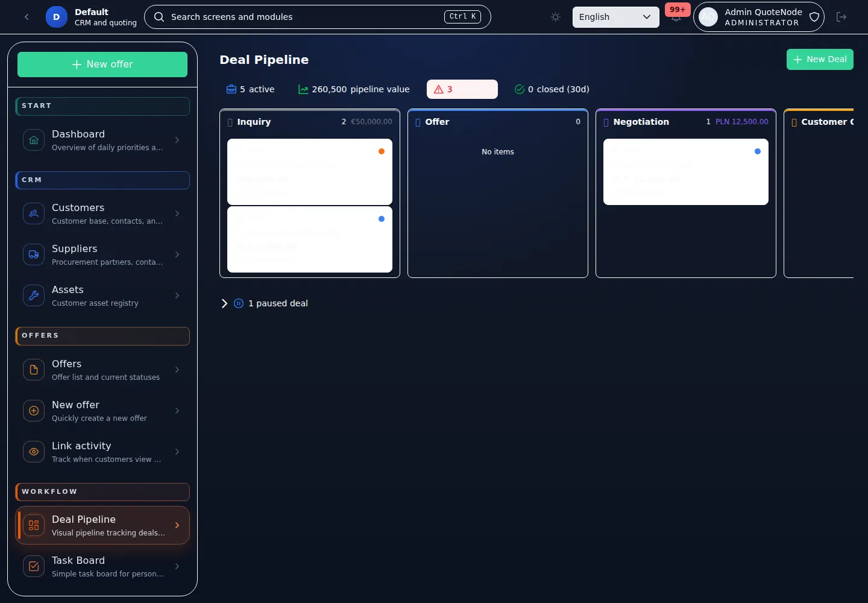Screen dimensions: 868x603
Task: Click the logout icon
Action: coord(841,17)
